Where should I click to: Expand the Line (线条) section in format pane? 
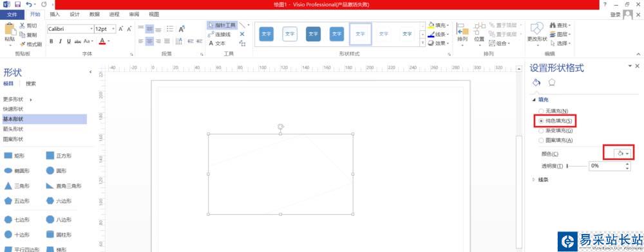click(540, 179)
